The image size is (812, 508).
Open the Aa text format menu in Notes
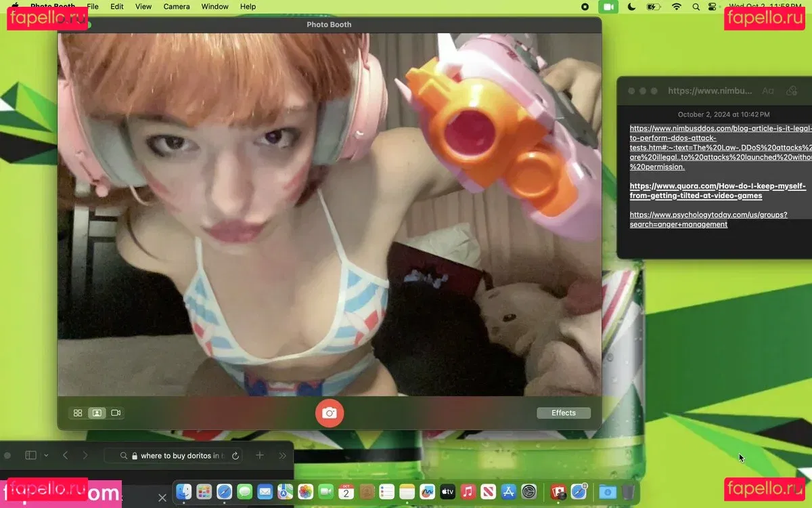pyautogui.click(x=768, y=91)
